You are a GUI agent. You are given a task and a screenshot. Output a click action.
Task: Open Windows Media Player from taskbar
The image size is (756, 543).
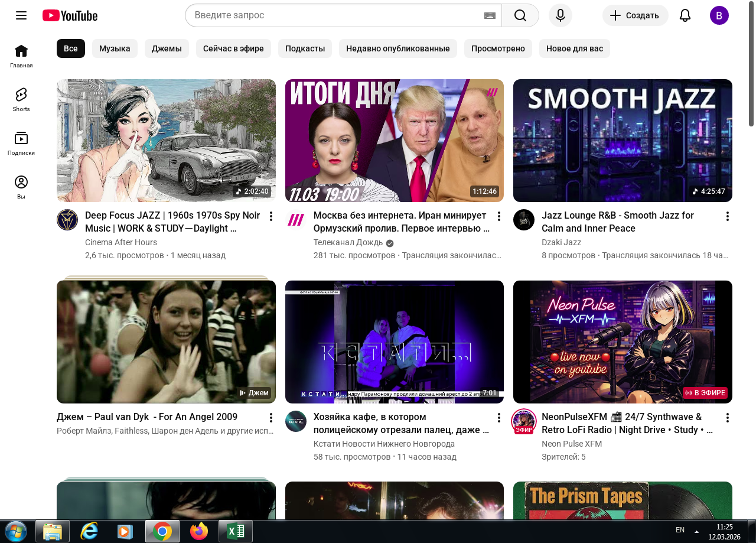tap(126, 531)
